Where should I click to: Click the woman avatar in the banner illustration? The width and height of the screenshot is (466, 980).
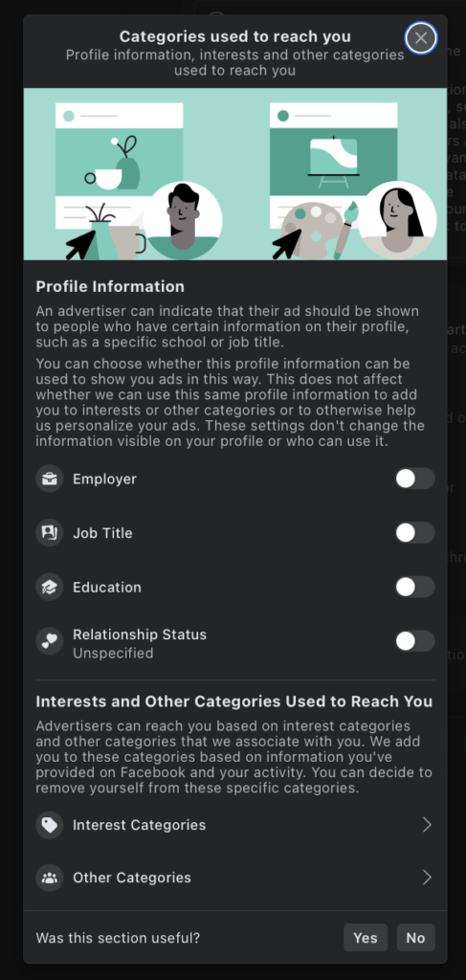[397, 220]
